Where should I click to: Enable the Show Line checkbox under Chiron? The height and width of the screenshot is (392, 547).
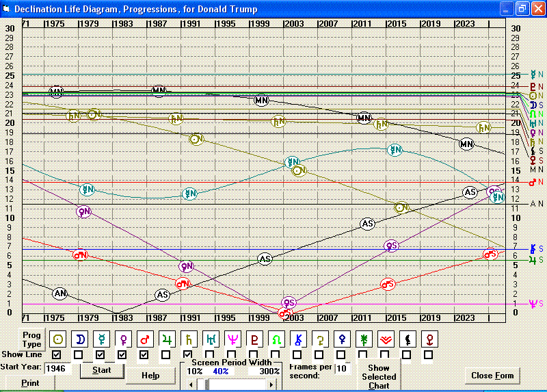pyautogui.click(x=297, y=354)
